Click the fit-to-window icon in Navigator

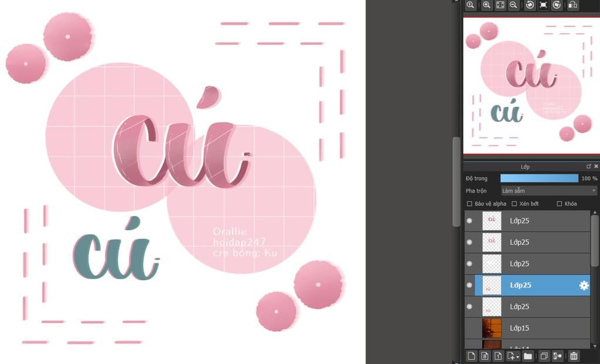pos(500,5)
